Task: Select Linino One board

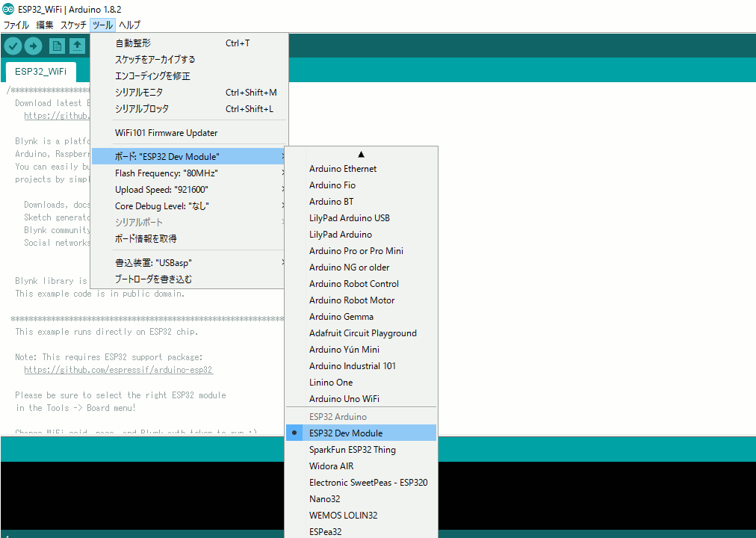Action: coord(361,383)
